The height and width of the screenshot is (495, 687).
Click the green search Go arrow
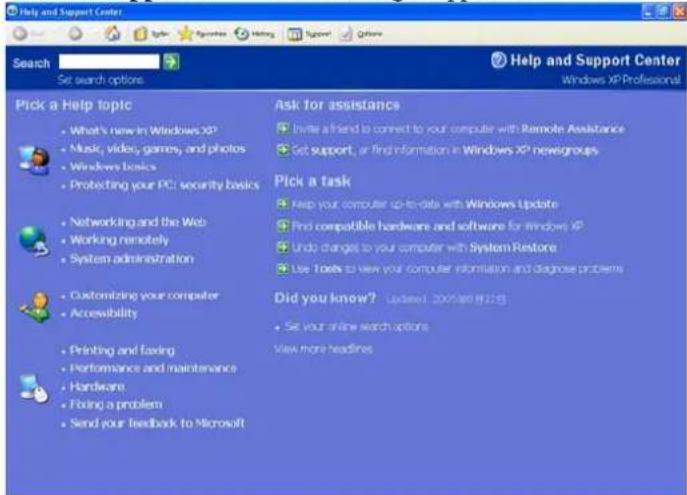(171, 62)
